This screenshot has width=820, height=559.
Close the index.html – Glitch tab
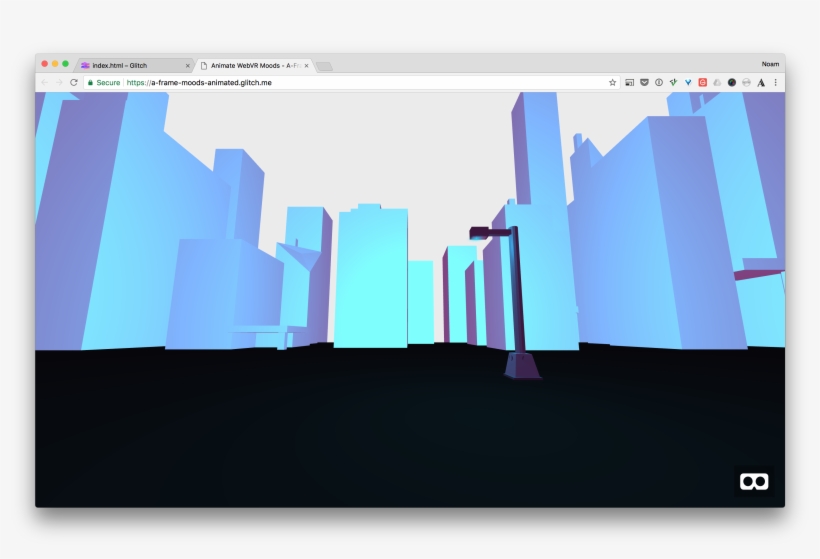pyautogui.click(x=188, y=66)
